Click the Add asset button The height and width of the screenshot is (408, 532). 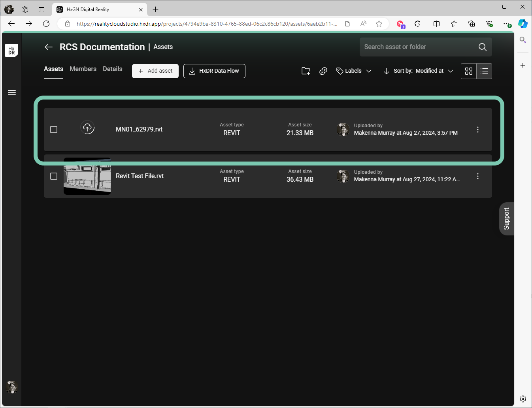point(155,71)
